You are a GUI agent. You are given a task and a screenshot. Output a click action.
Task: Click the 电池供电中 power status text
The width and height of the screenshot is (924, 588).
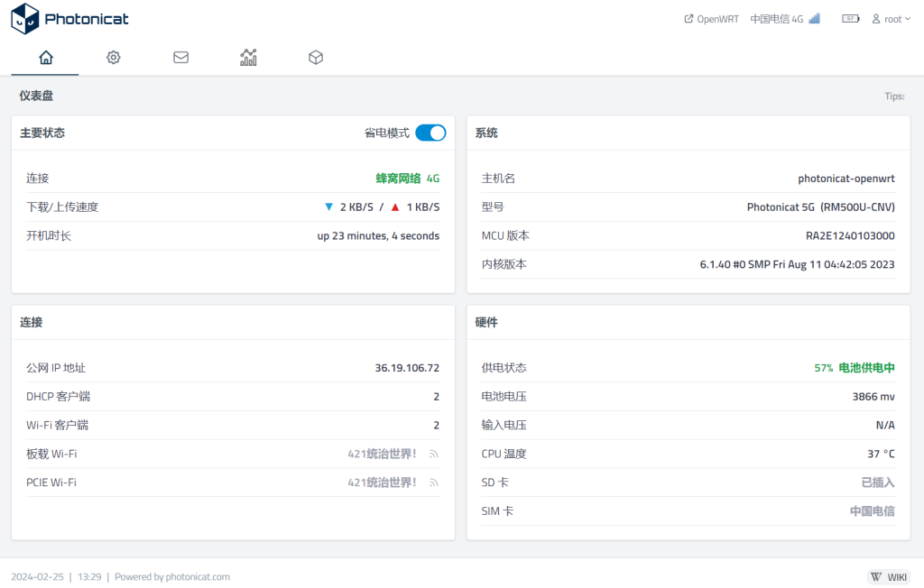[x=866, y=368]
